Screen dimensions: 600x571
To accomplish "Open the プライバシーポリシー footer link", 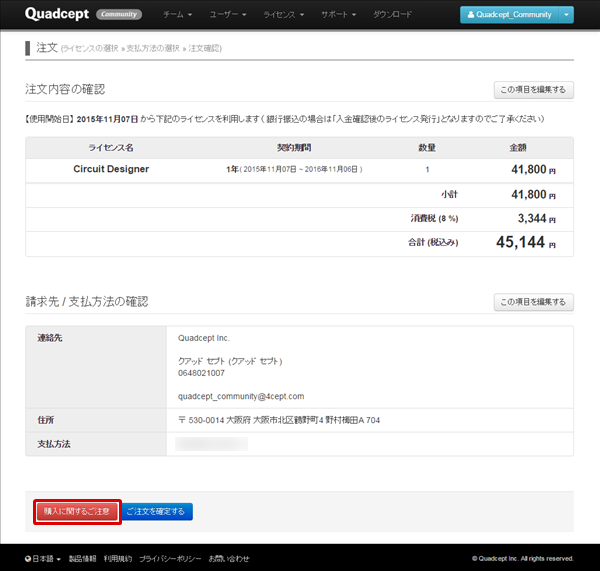I will (170, 559).
